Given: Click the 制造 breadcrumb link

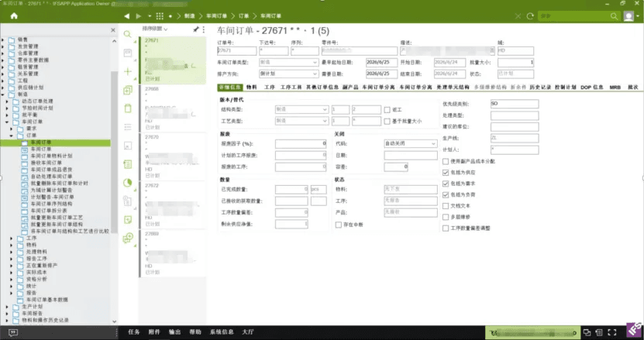Looking at the screenshot, I should 189,16.
